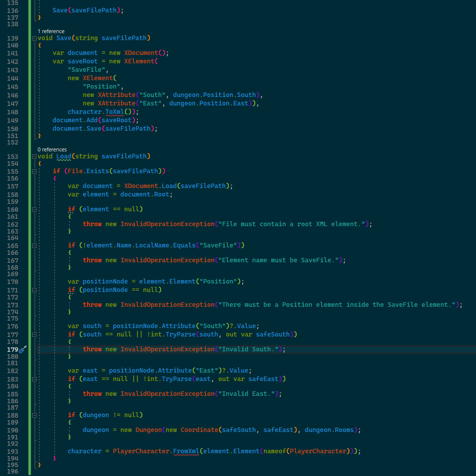Click the XDocument constructor on line 141
Image resolution: width=476 pixels, height=476 pixels.
[141, 53]
